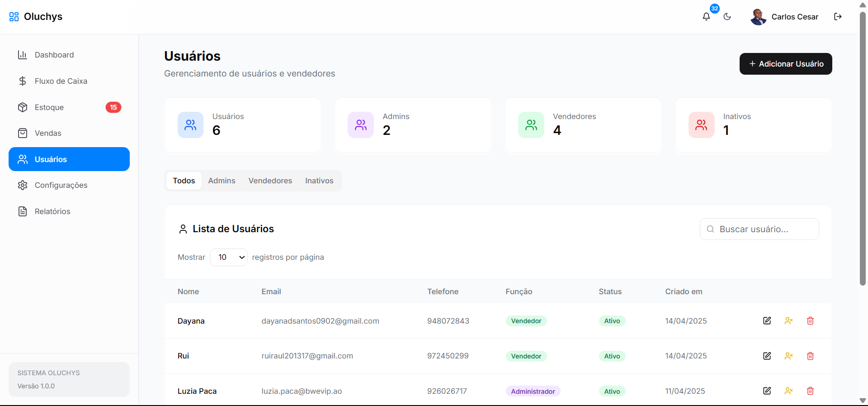Click the page vertical scrollbar

point(863,149)
